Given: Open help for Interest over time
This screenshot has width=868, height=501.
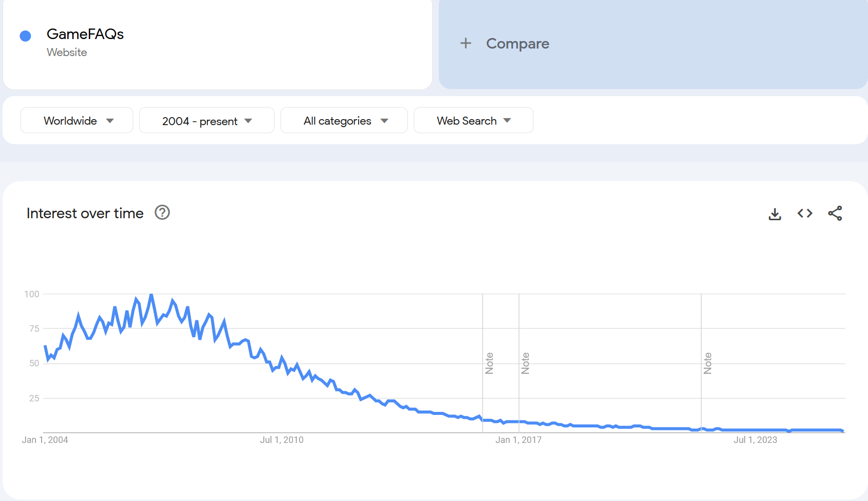Looking at the screenshot, I should 162,213.
